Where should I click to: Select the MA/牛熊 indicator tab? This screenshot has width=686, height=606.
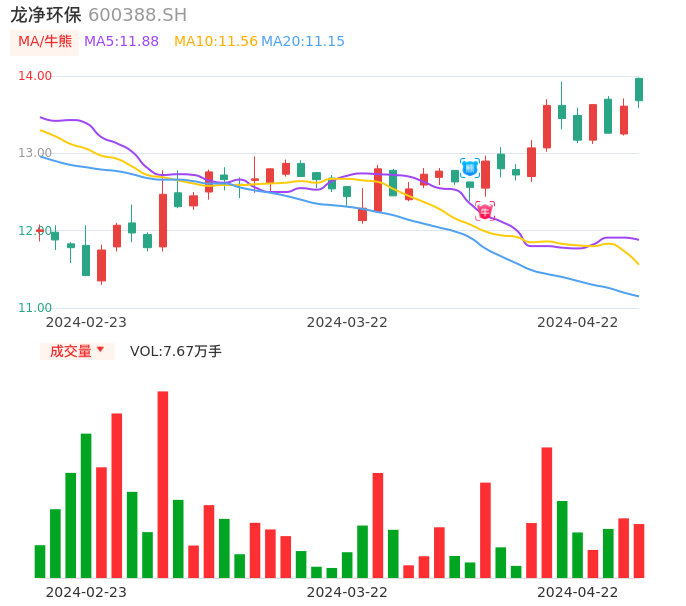(44, 42)
